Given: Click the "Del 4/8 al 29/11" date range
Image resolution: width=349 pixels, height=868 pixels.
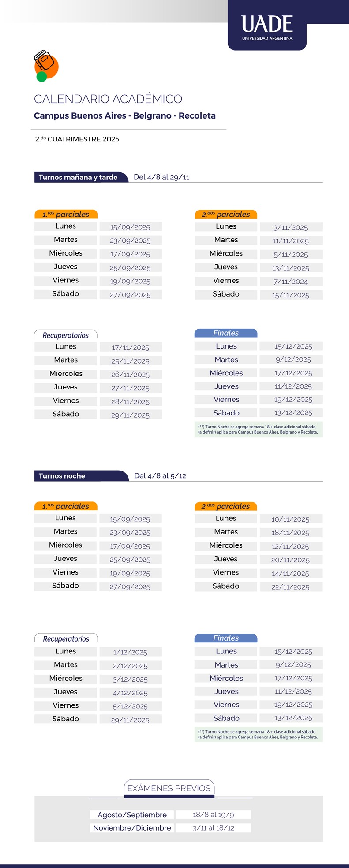Looking at the screenshot, I should 161,177.
